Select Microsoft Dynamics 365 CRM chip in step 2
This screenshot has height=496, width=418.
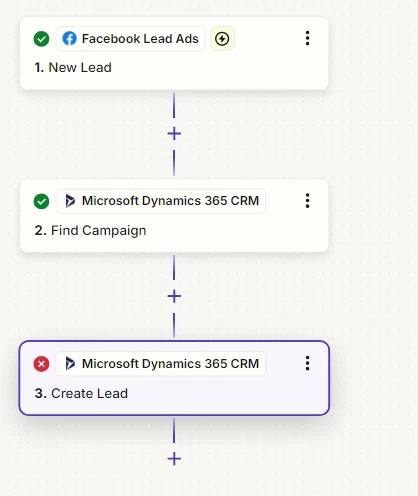click(x=161, y=201)
